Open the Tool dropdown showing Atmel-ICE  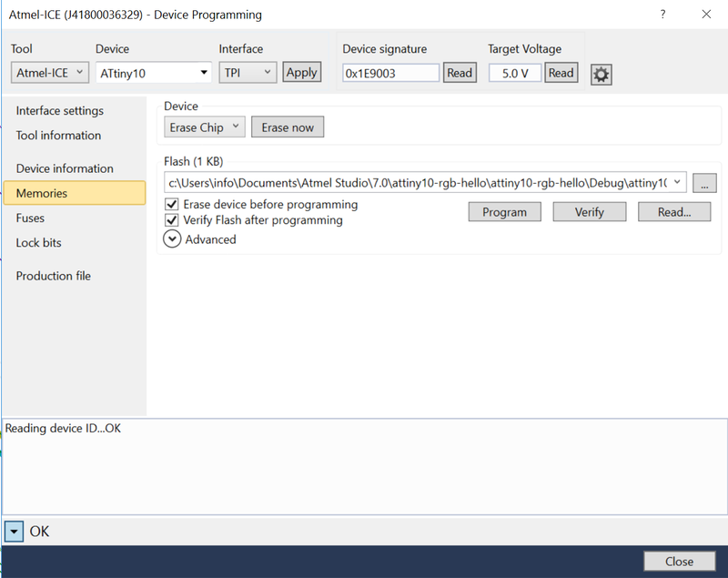click(50, 73)
